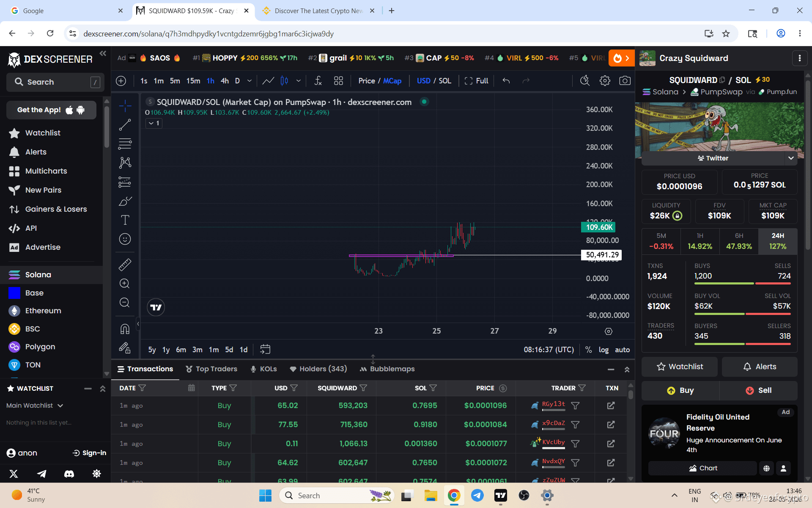Click the zoom out tool
Image resolution: width=812 pixels, height=508 pixels.
pyautogui.click(x=125, y=302)
